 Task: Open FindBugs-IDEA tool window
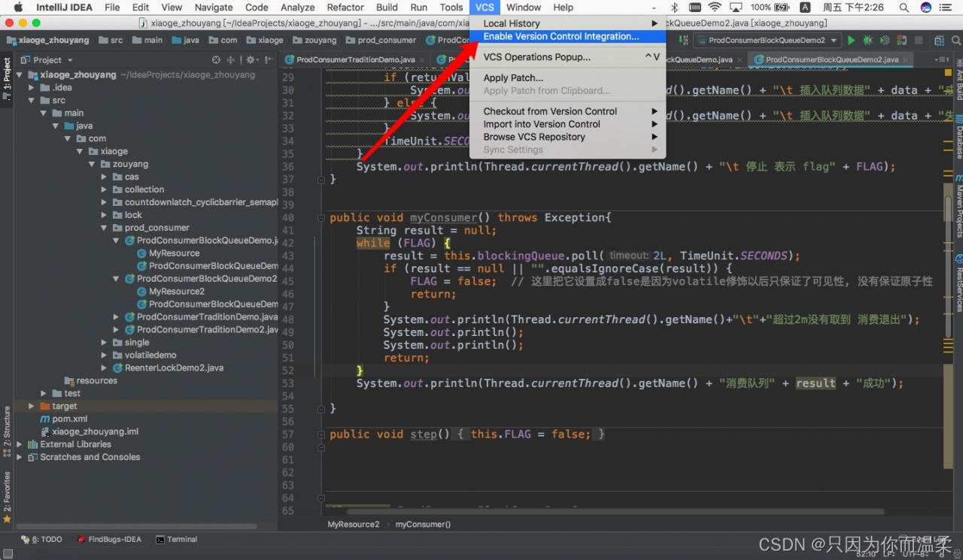click(108, 539)
